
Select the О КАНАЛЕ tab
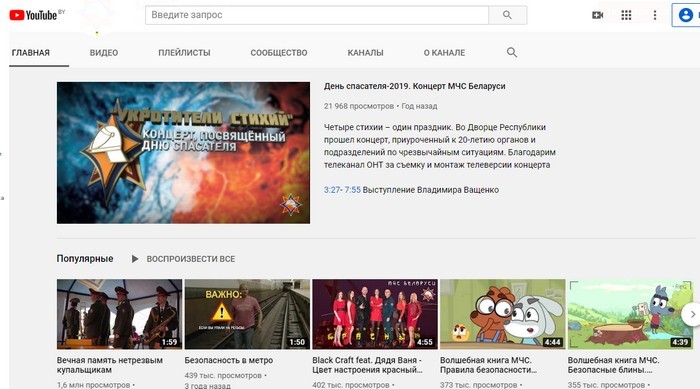(x=444, y=53)
